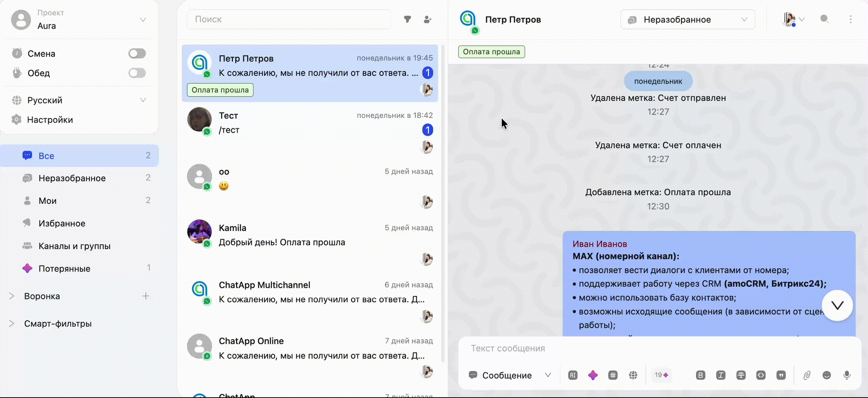Image resolution: width=868 pixels, height=398 pixels.
Task: Open the emoji picker
Action: (x=827, y=375)
